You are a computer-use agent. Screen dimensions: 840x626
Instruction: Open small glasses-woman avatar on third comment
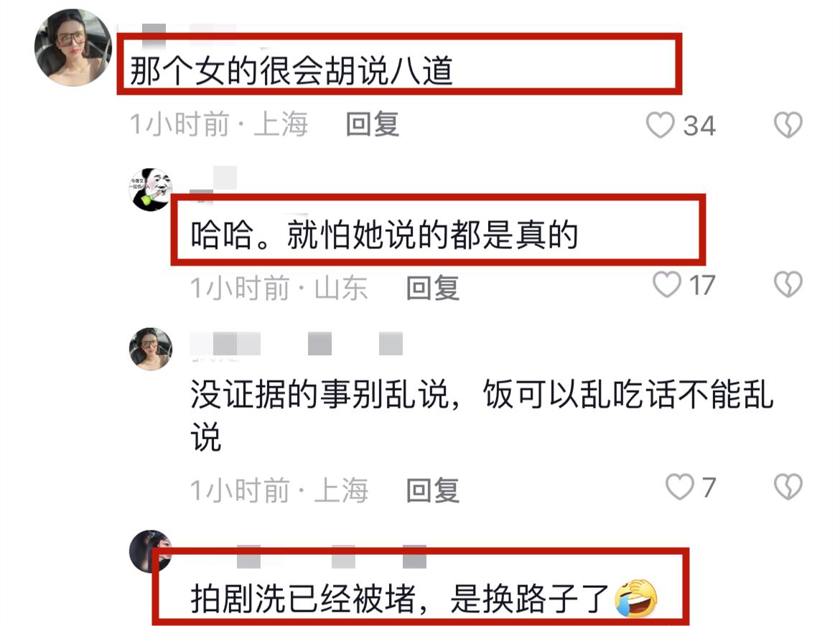[x=151, y=349]
